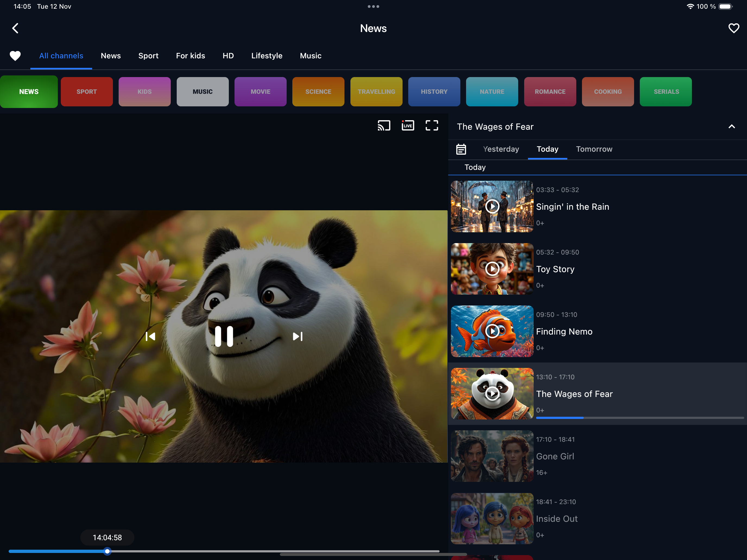Viewport: 747px width, 560px height.
Task: Select the SERIALS channel tile
Action: point(666,92)
